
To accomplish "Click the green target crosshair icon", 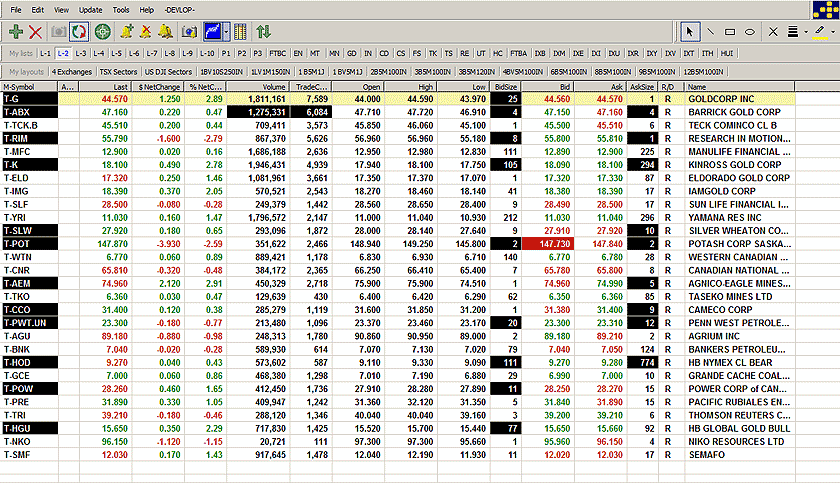I will coord(103,32).
